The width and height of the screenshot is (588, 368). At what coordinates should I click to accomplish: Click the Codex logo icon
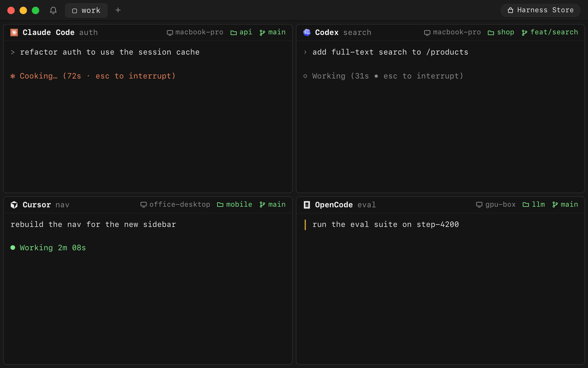307,32
